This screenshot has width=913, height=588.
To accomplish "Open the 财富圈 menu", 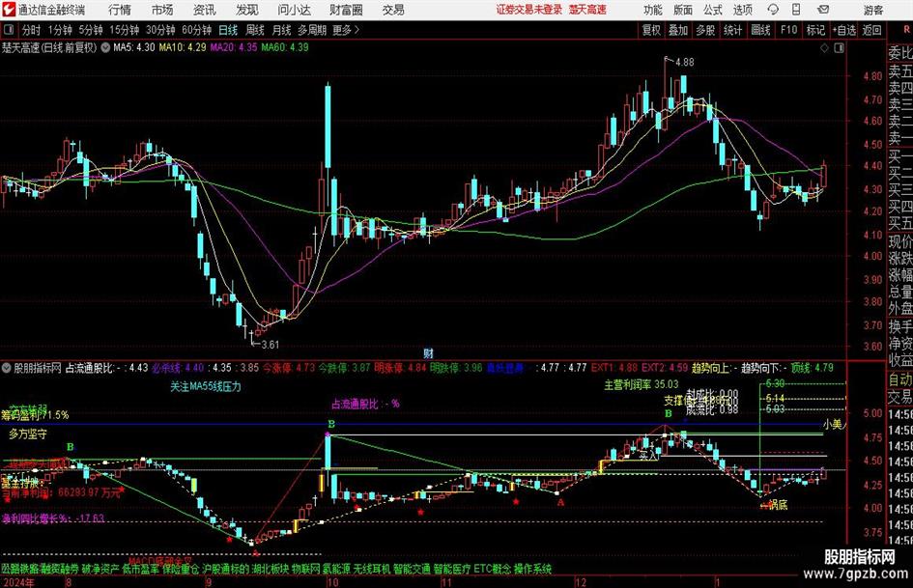I will 346,10.
